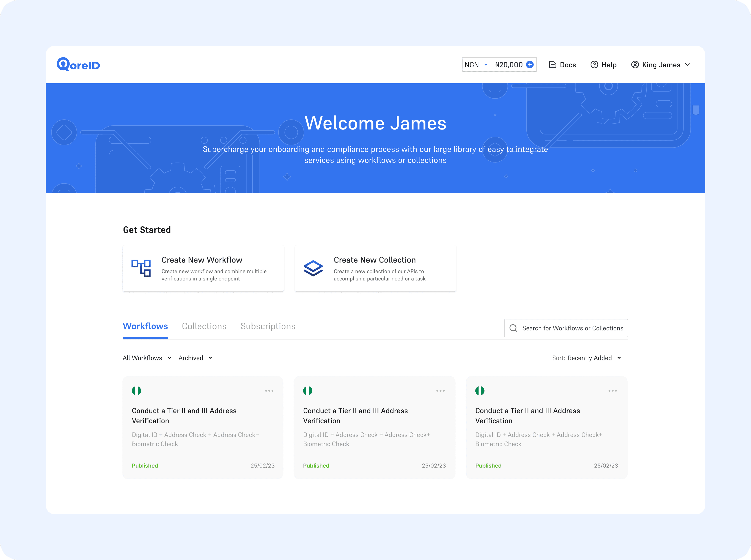
Task: Expand the All Workflows filter dropdown
Action: (x=147, y=358)
